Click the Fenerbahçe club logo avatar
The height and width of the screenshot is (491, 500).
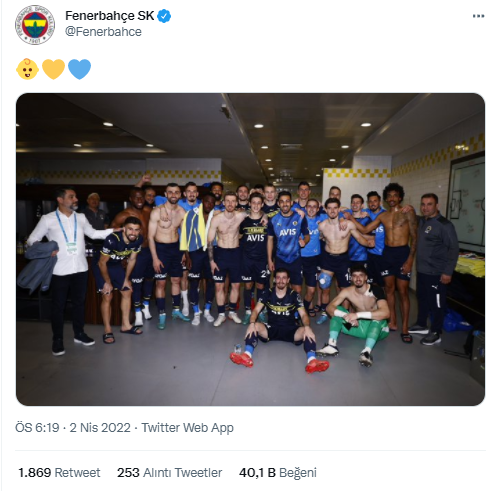coord(35,25)
